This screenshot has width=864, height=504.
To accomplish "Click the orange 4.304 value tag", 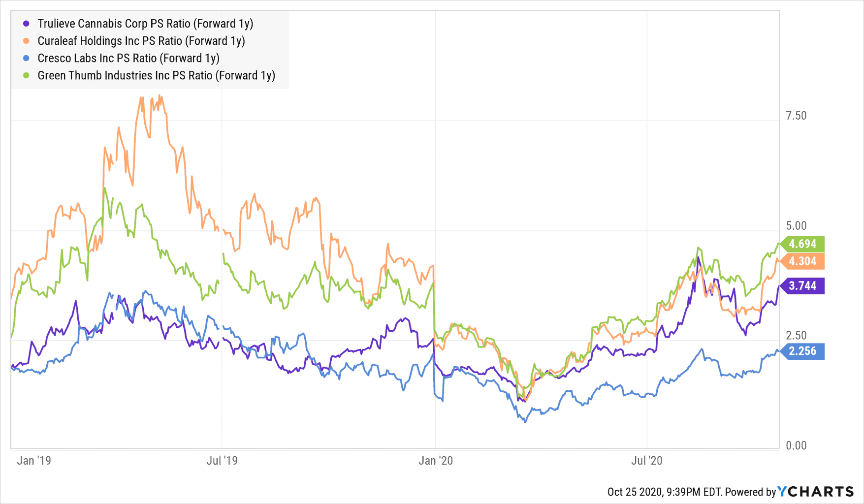I will pos(802,261).
